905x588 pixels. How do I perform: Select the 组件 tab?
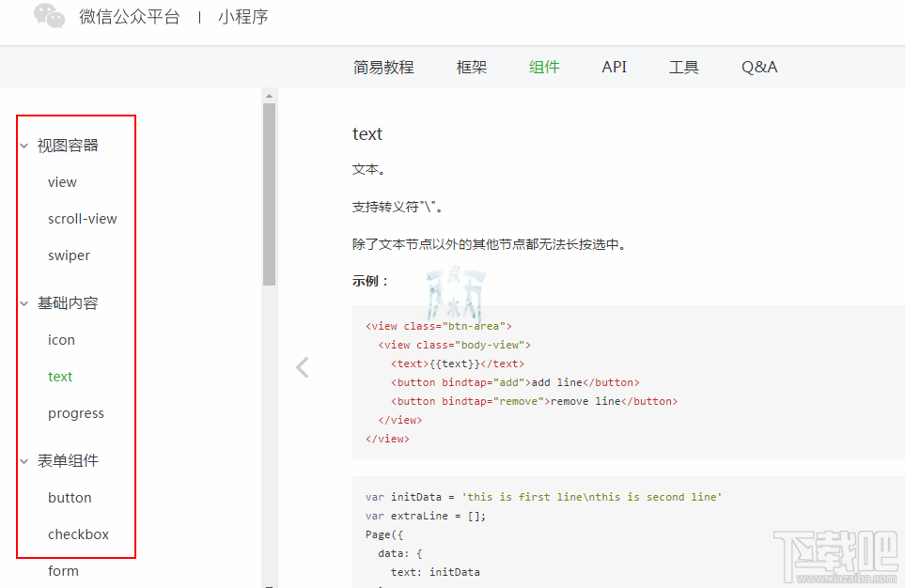pyautogui.click(x=544, y=67)
